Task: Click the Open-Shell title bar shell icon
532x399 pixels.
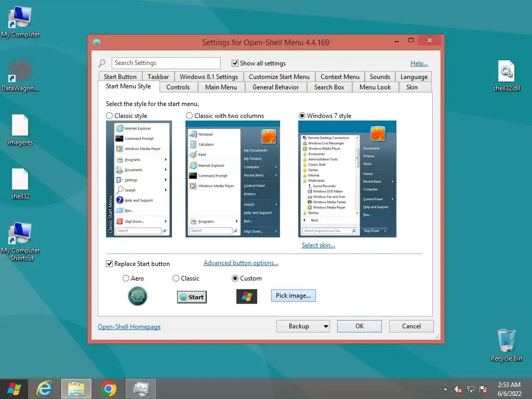Action: point(97,42)
